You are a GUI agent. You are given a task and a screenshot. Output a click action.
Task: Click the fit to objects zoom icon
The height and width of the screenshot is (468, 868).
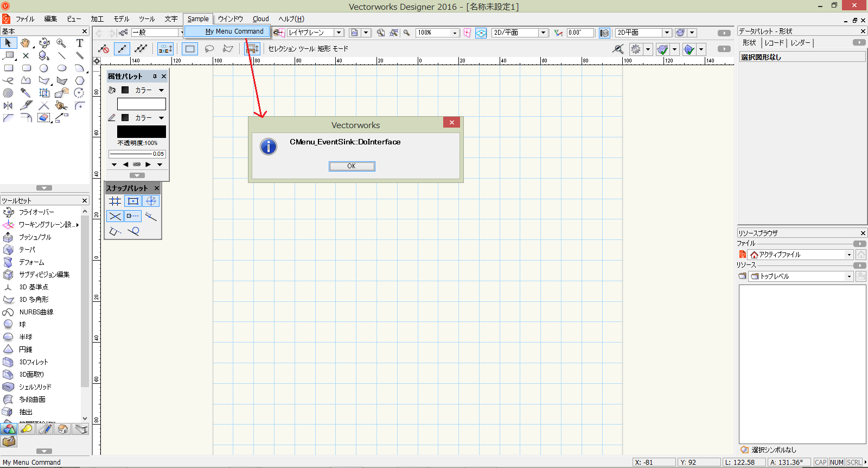pos(394,33)
